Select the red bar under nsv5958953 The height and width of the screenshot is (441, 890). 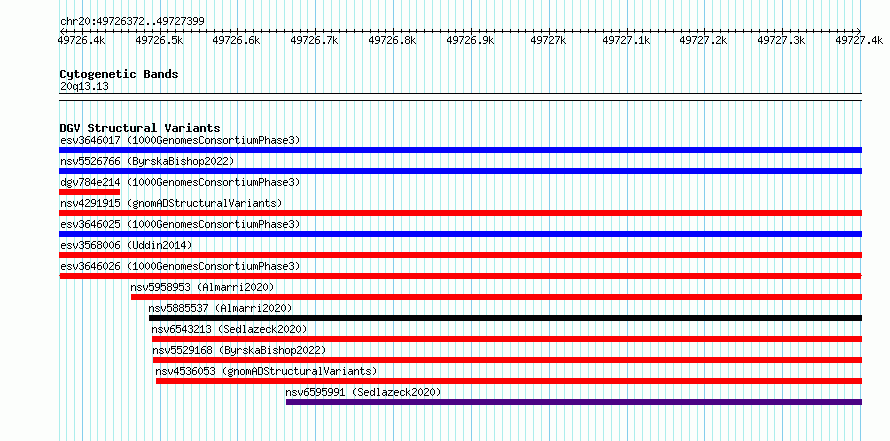coord(497,297)
